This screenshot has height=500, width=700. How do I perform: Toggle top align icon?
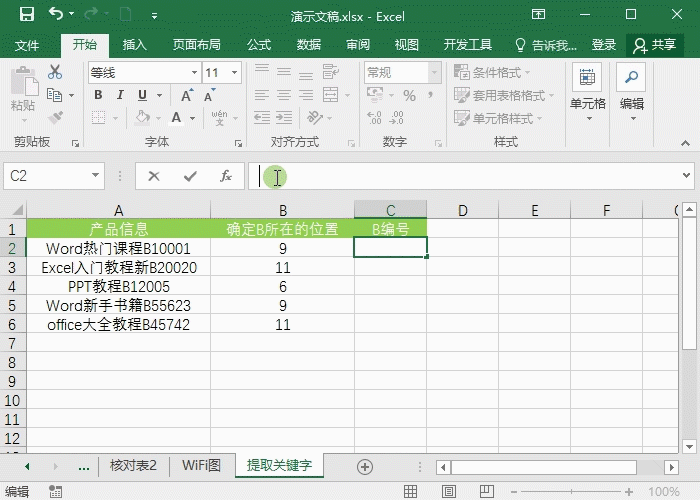pyautogui.click(x=262, y=71)
